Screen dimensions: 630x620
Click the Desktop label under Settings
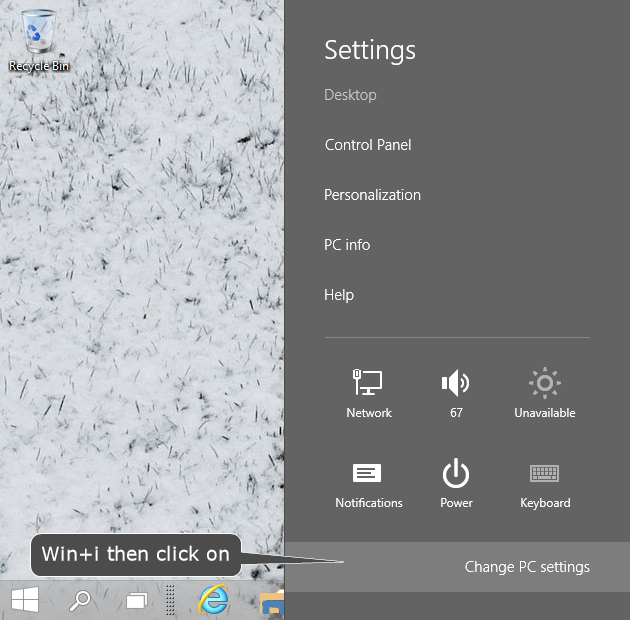(350, 95)
